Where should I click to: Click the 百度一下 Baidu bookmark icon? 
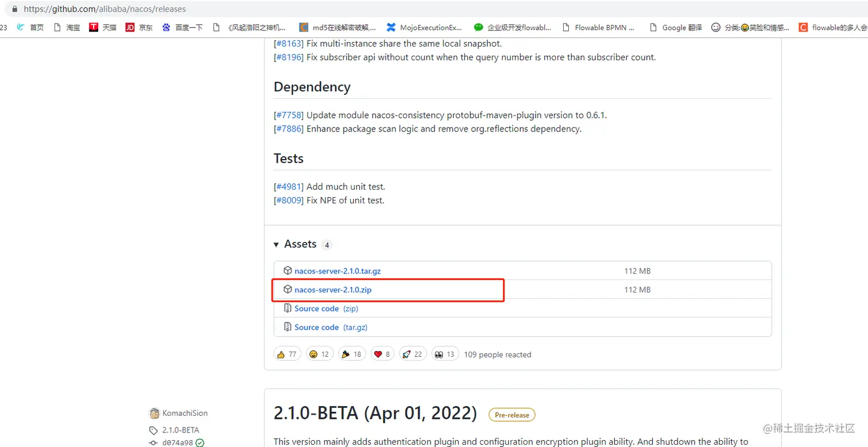(x=166, y=27)
